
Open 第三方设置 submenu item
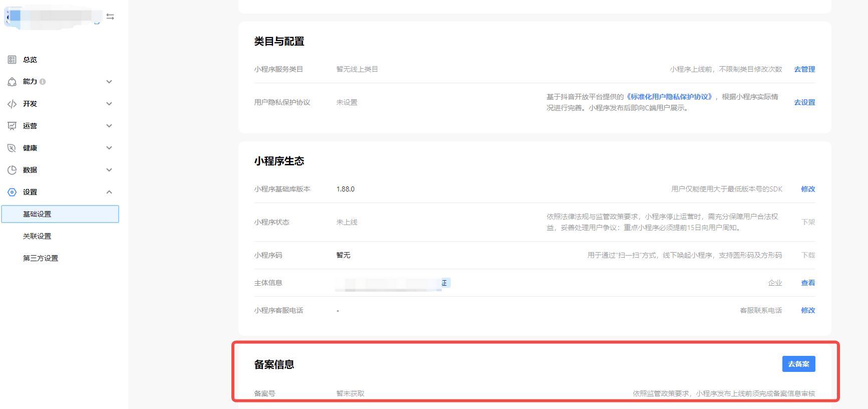(x=41, y=258)
